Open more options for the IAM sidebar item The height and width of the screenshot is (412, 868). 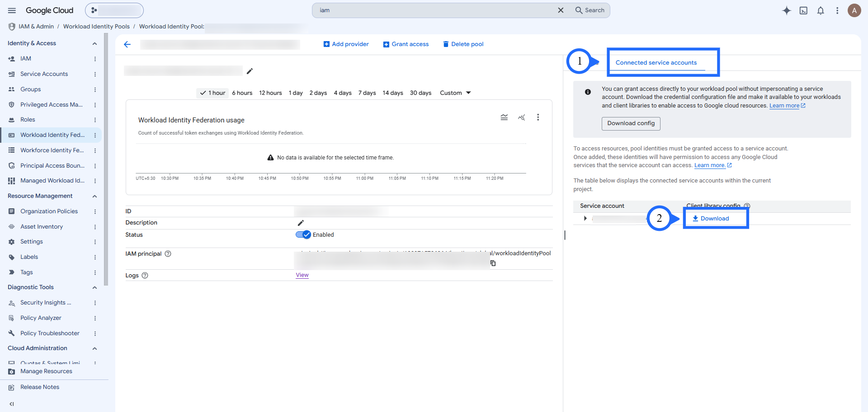tap(95, 59)
